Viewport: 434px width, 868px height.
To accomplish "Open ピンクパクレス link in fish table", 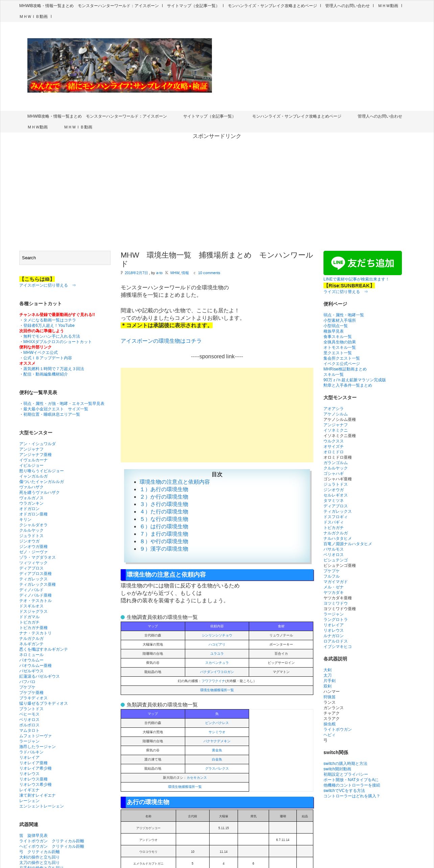I will click(x=217, y=723).
